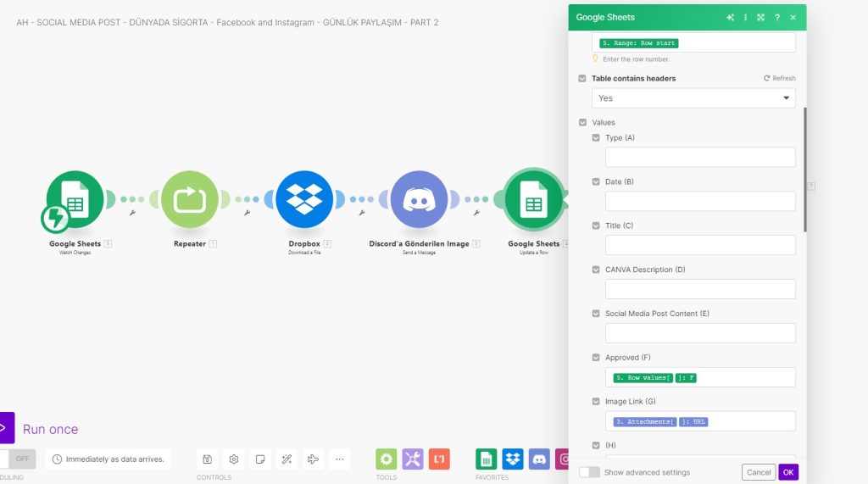Click the help question mark in panel header

pyautogui.click(x=776, y=17)
